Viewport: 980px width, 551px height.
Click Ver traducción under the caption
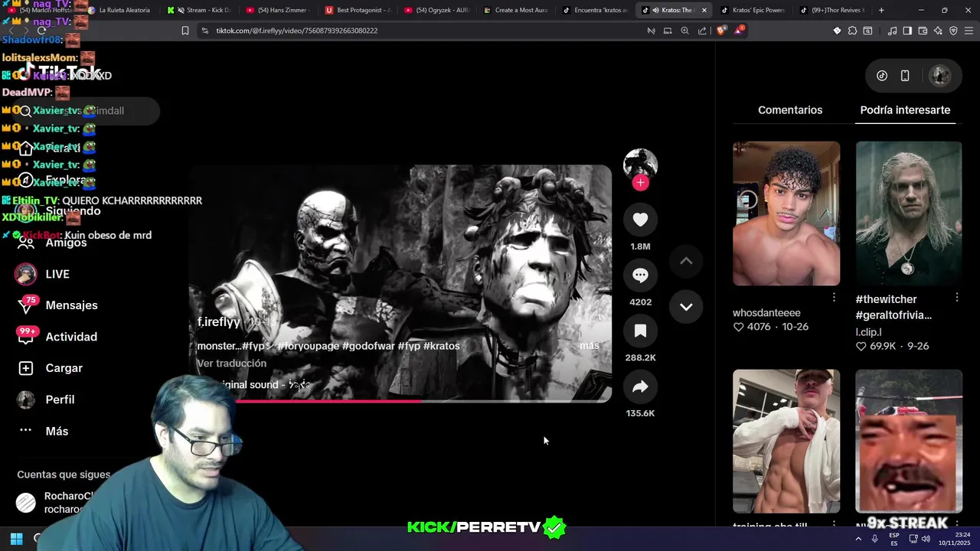(x=231, y=364)
